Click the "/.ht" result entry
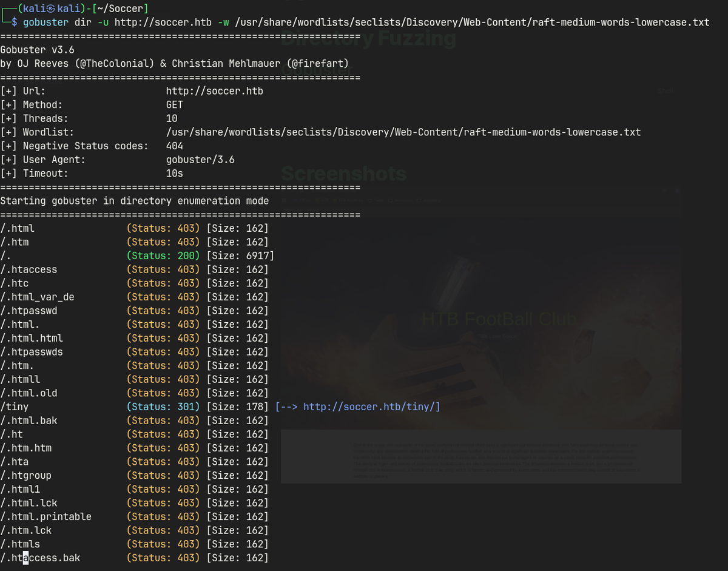The image size is (728, 571). click(12, 434)
